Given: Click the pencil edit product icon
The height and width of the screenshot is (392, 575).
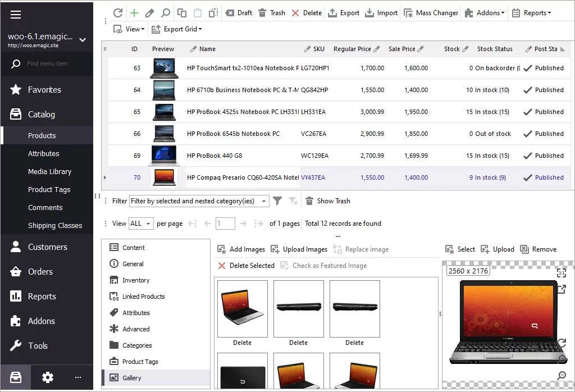Looking at the screenshot, I should coord(149,13).
